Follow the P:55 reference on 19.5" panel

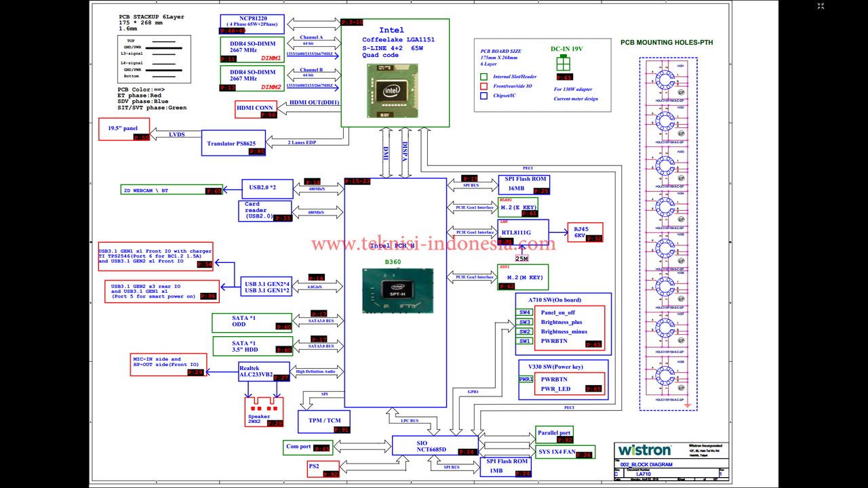(x=142, y=137)
